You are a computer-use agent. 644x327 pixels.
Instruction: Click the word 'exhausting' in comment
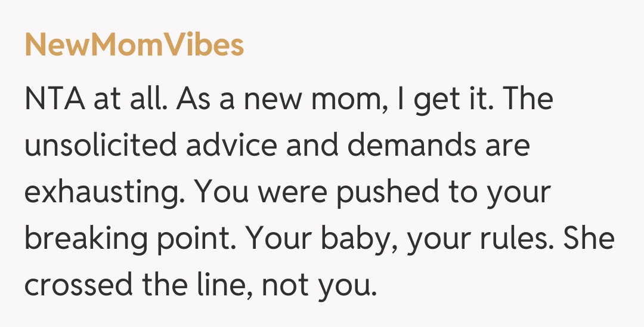(x=105, y=193)
